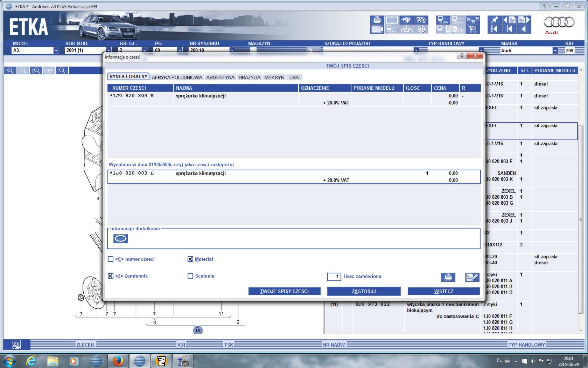This screenshot has width=588, height=368.
Task: Click the edit note pencil icon in dialog
Action: point(472,277)
